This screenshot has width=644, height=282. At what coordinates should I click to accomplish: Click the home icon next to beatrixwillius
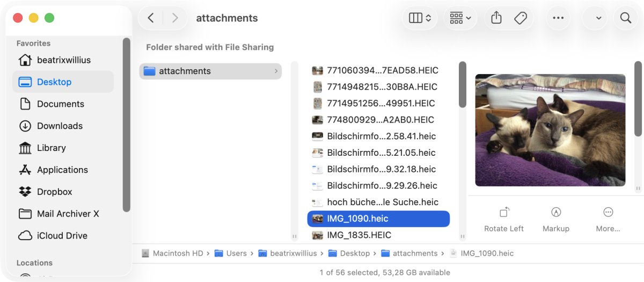click(x=25, y=60)
